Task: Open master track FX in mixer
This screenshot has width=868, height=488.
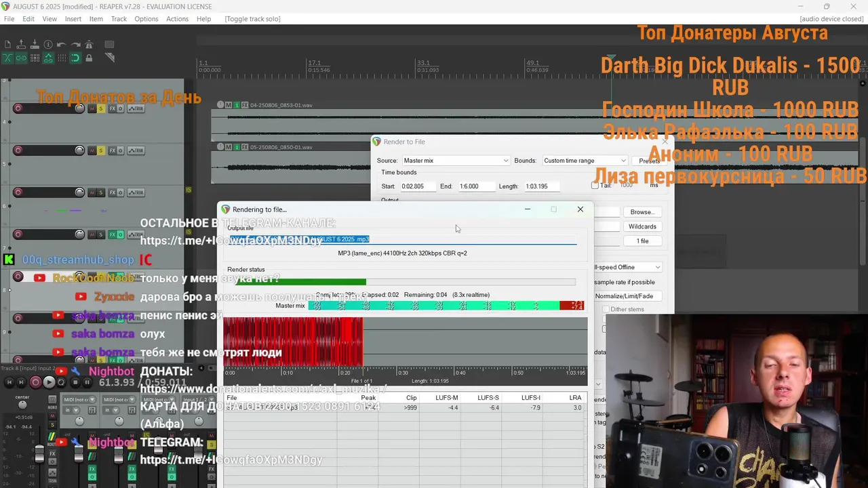Action: (52, 453)
